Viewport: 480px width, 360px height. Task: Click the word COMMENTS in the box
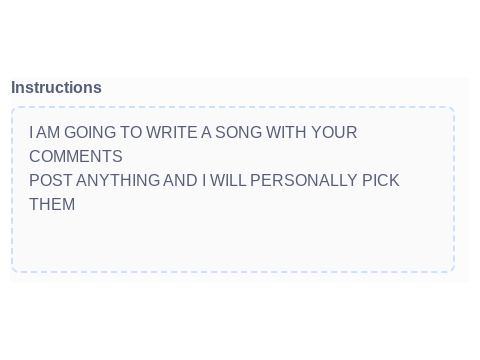click(x=76, y=156)
